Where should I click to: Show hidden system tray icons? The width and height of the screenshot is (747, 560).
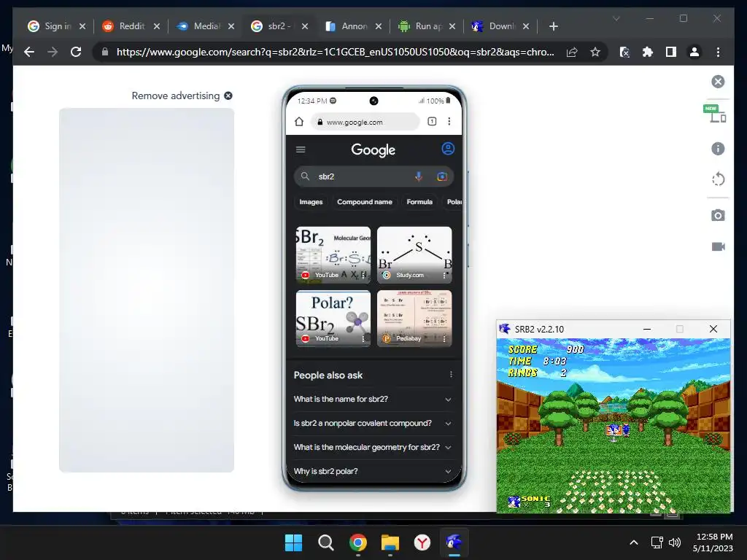pyautogui.click(x=634, y=542)
